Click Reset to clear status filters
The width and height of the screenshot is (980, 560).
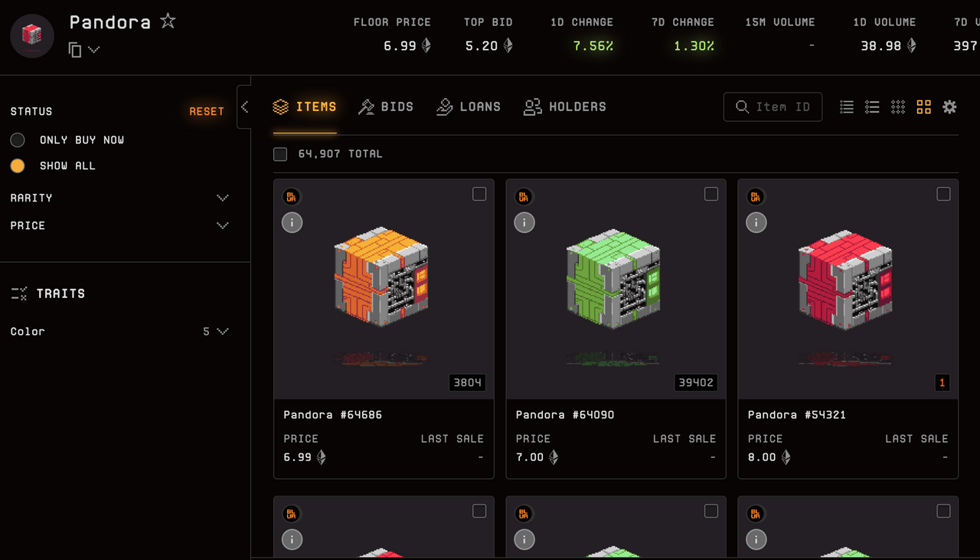tap(207, 112)
